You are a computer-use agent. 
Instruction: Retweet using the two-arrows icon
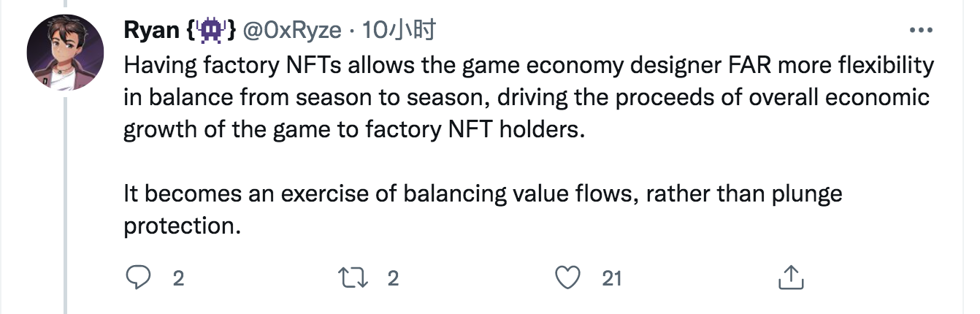coord(353,277)
